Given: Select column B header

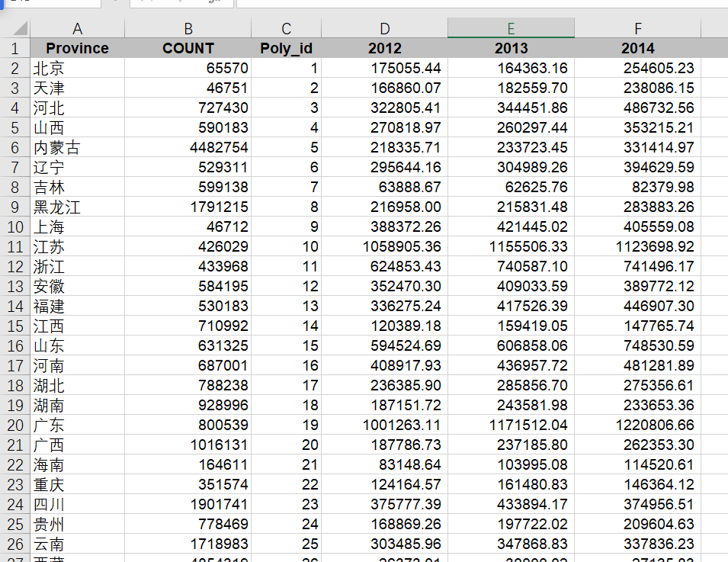Looking at the screenshot, I should (188, 28).
